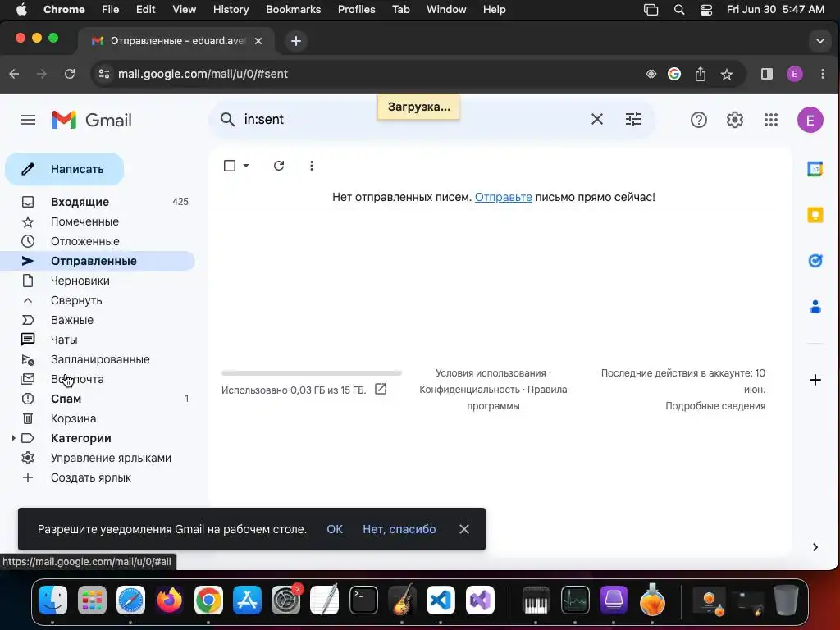View site information icon in address bar

pyautogui.click(x=104, y=74)
